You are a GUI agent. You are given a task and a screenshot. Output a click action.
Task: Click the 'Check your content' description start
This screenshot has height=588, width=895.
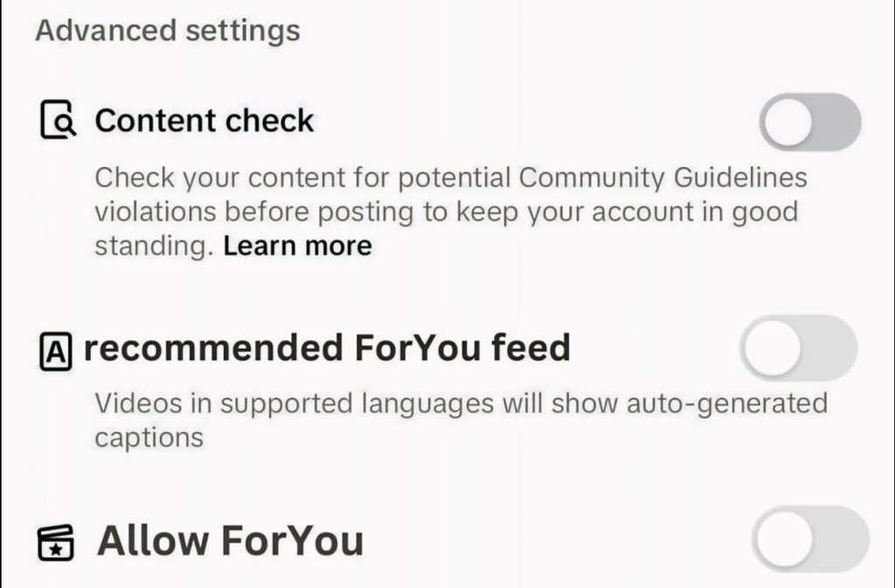pos(205,178)
